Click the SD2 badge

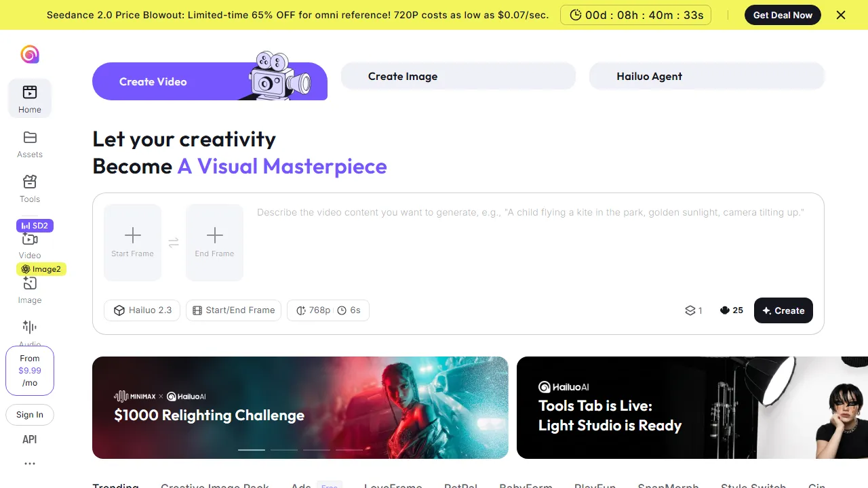coord(35,225)
